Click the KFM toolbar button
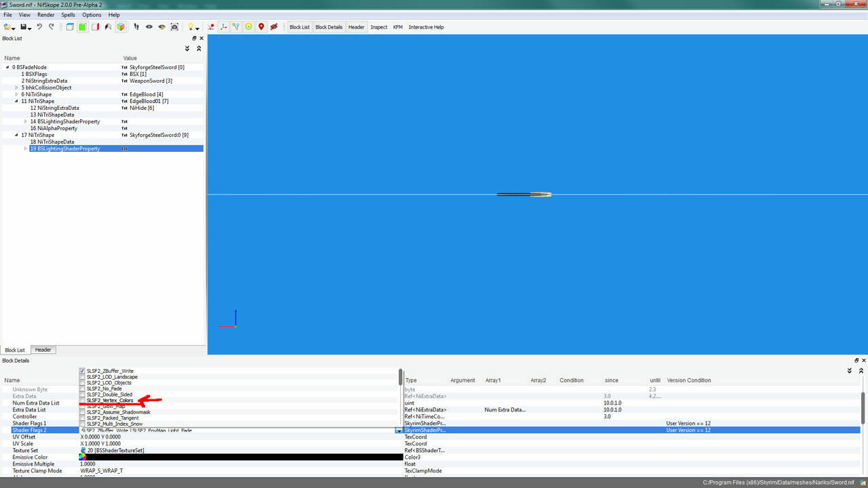The width and height of the screenshot is (868, 488). (x=398, y=27)
